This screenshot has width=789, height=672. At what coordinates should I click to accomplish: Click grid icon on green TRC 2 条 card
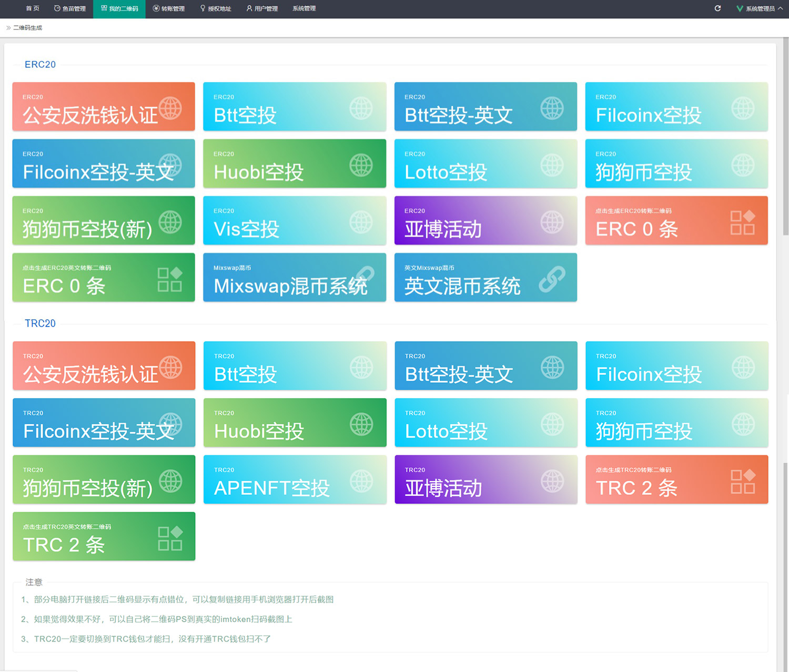point(170,538)
